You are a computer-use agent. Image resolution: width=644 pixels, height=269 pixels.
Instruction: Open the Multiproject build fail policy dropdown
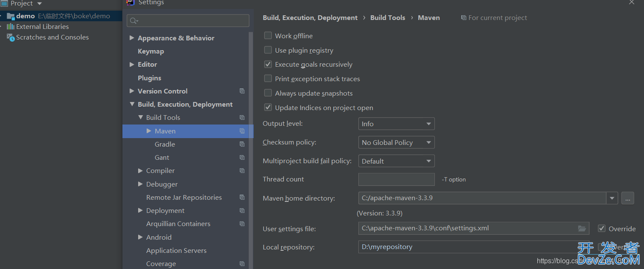[396, 161]
